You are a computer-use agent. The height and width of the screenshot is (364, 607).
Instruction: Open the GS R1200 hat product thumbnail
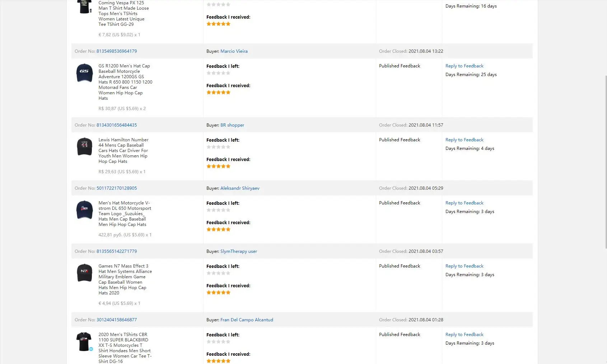click(84, 73)
